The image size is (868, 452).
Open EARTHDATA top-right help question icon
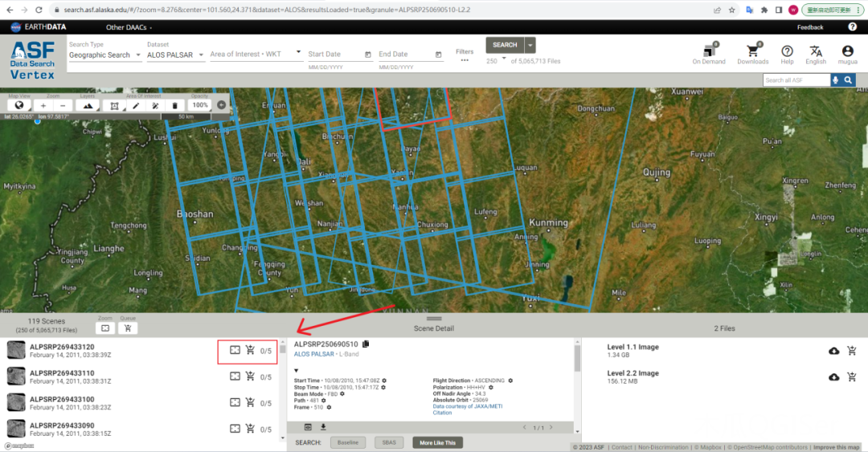pos(853,26)
